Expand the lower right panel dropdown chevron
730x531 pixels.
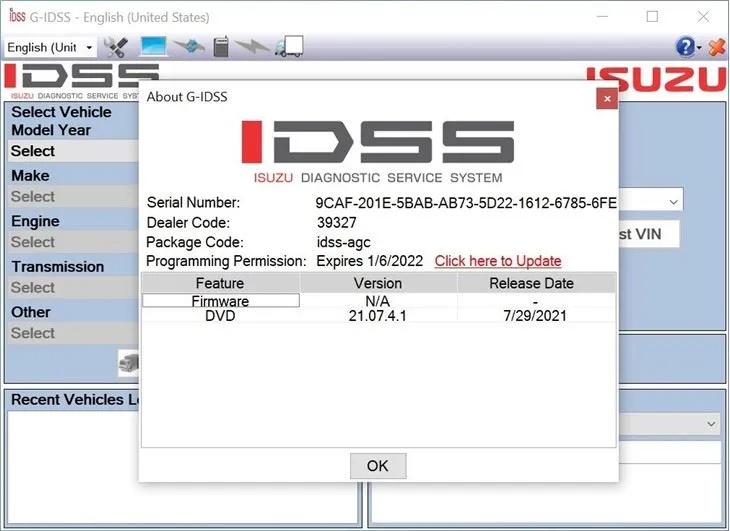coord(711,424)
